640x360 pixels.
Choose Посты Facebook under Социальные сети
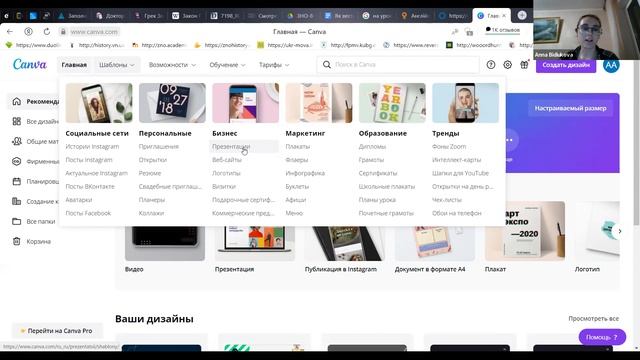click(x=88, y=213)
